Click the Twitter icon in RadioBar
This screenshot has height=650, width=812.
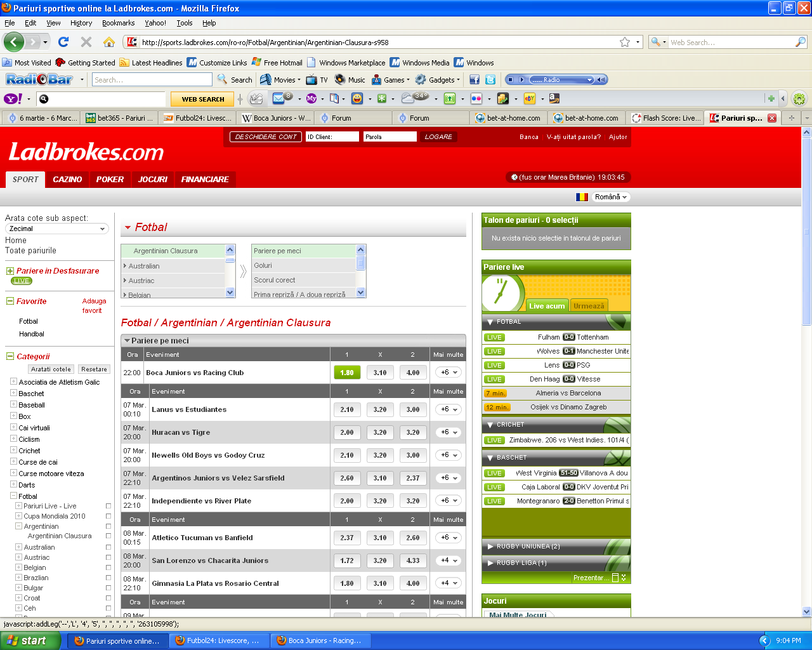coord(490,80)
